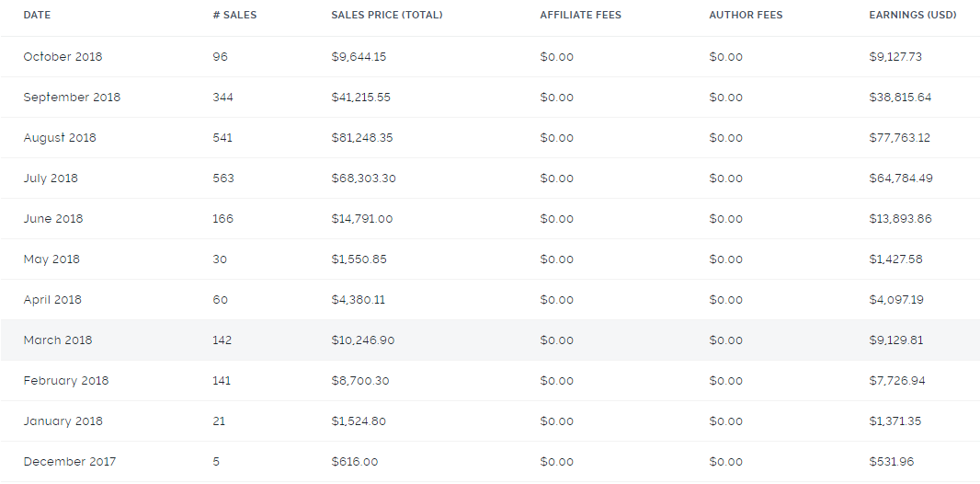Click the AUTHOR FEES column header
The width and height of the screenshot is (980, 484).
pos(746,15)
